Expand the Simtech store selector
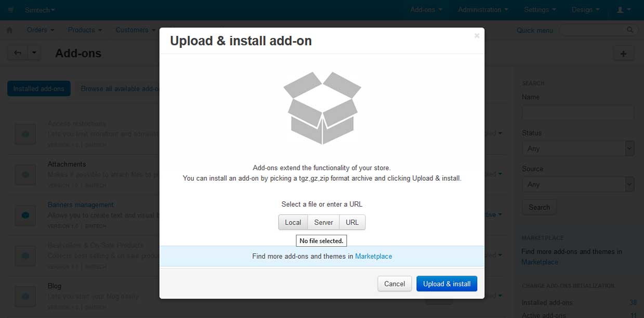 (x=40, y=10)
